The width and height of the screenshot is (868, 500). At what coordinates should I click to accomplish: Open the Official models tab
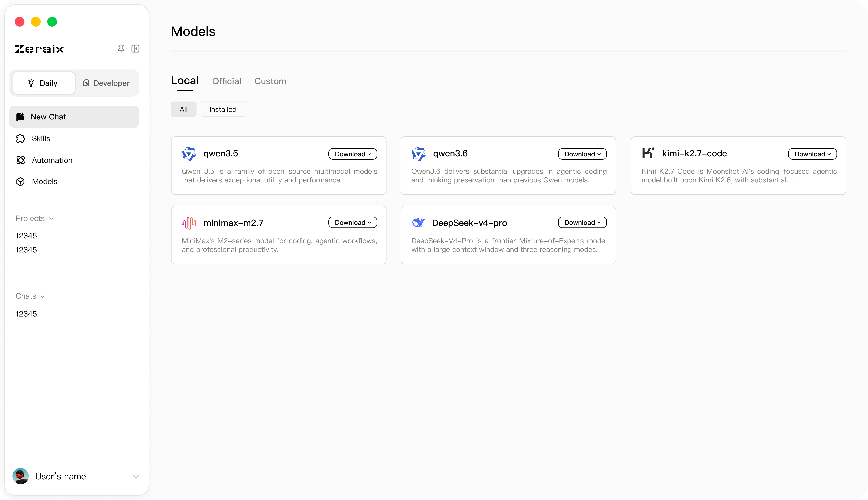(227, 81)
